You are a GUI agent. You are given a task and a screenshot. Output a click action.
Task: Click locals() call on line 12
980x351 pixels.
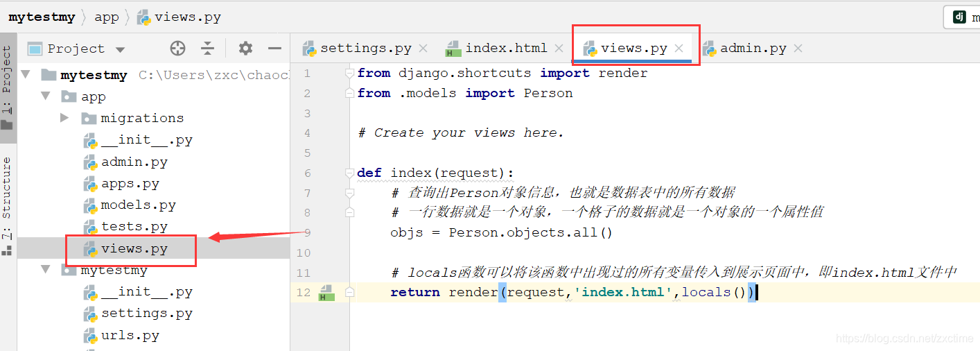(x=714, y=292)
